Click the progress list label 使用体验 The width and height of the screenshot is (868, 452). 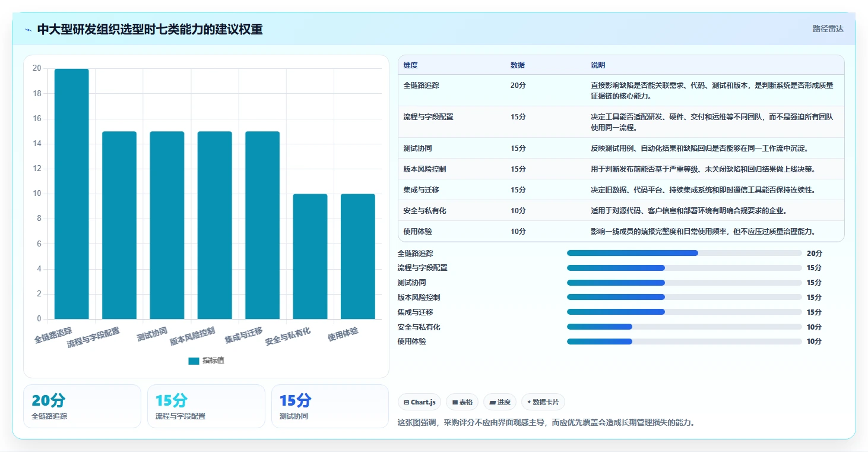click(x=411, y=342)
